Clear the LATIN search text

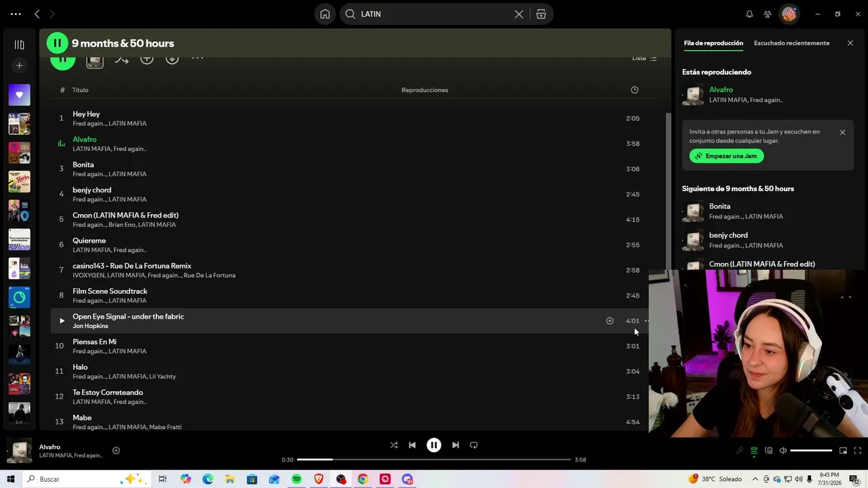[519, 14]
